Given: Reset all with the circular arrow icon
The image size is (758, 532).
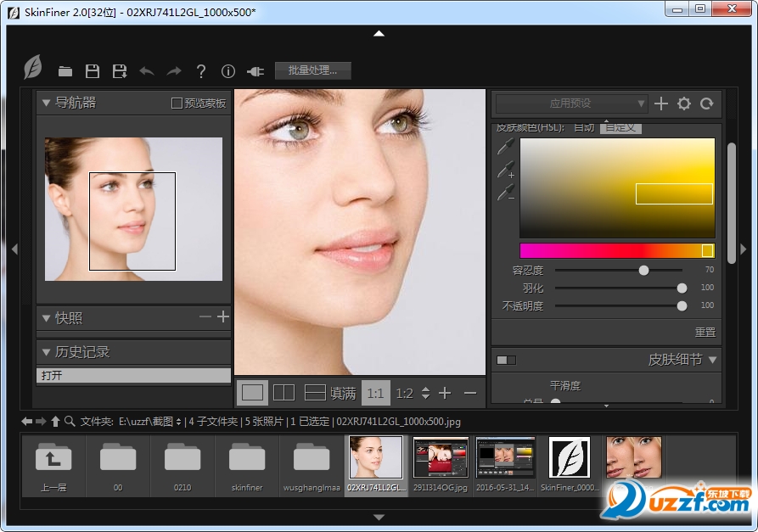Looking at the screenshot, I should click(x=707, y=104).
